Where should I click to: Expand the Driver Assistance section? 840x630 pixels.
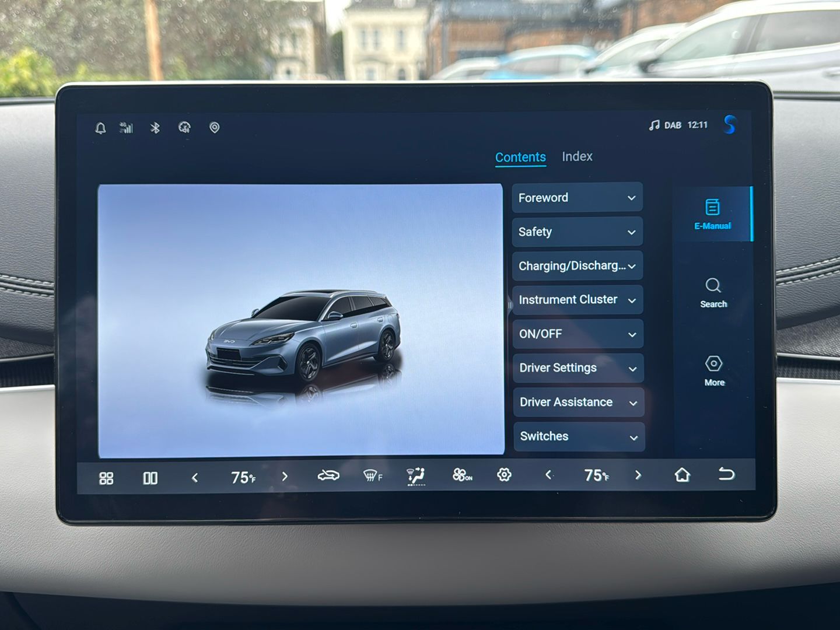[578, 402]
